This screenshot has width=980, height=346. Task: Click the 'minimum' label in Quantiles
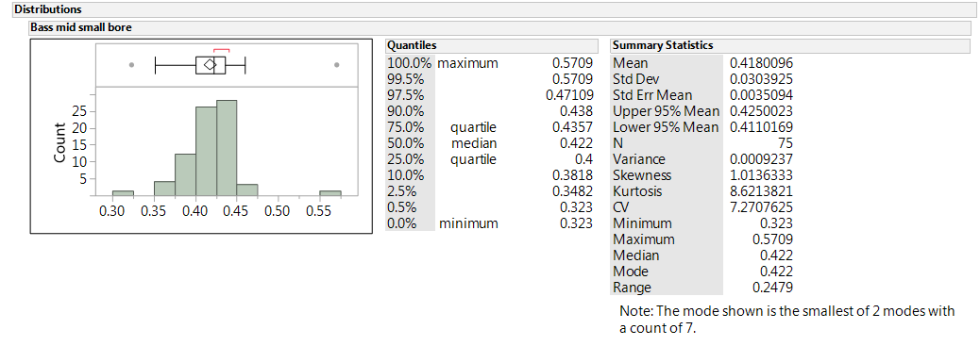(x=468, y=223)
